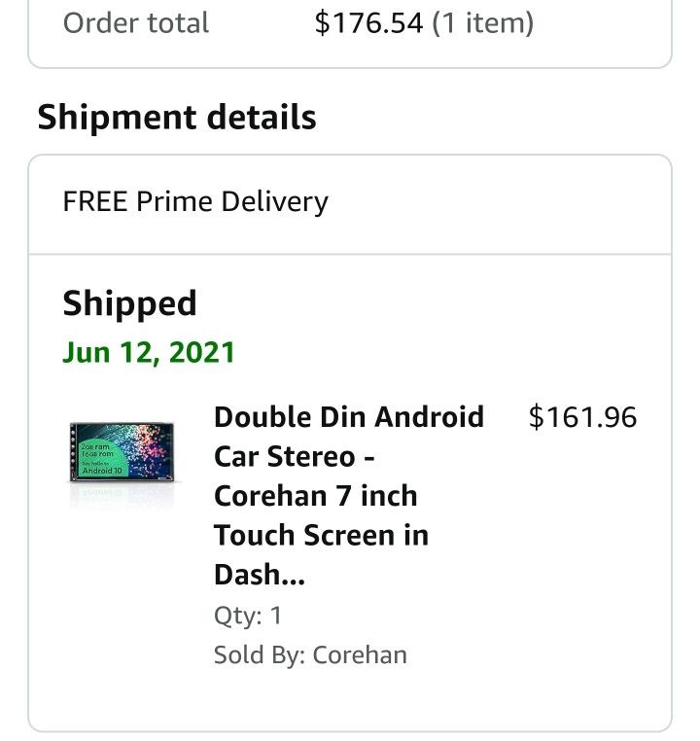Click the $176.54 order total amount
700x741 pixels.
point(368,22)
